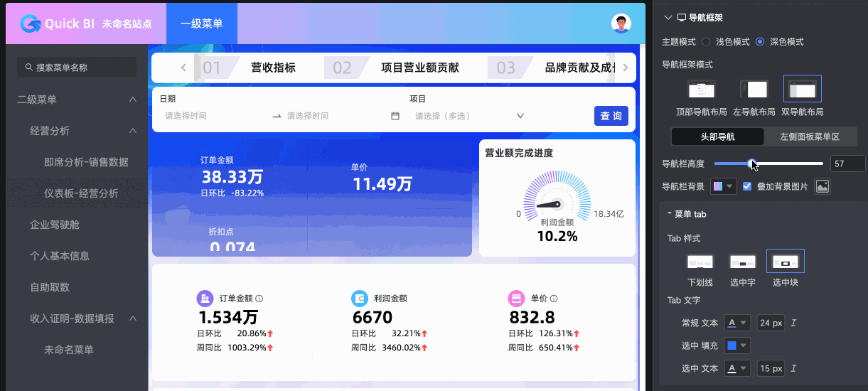Click the pink 单价 card icon
The height and width of the screenshot is (391, 868).
point(515,299)
